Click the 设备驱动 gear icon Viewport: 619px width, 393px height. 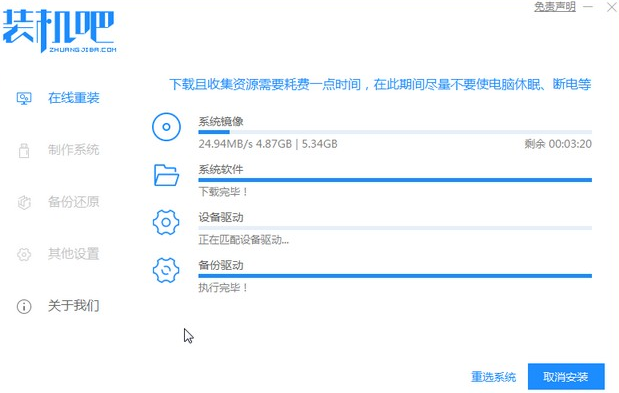(x=166, y=223)
